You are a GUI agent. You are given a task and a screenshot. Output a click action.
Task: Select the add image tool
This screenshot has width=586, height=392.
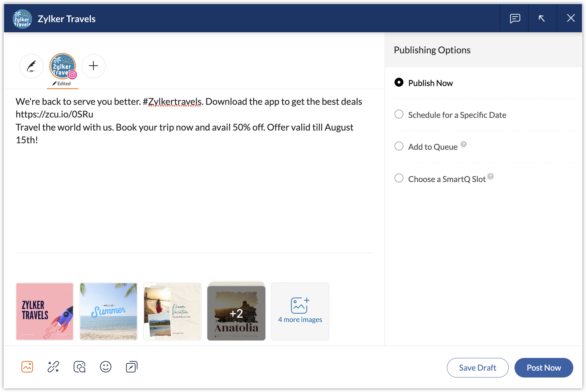(x=27, y=367)
